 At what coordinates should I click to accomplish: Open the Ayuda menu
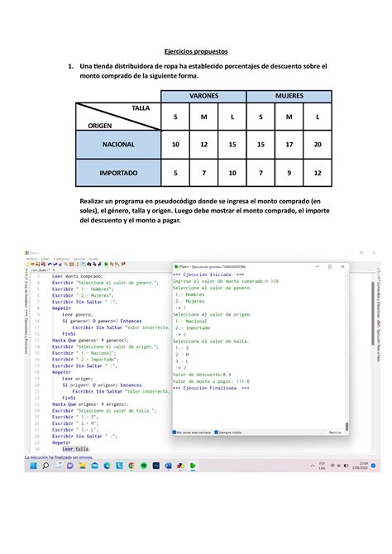(93, 259)
